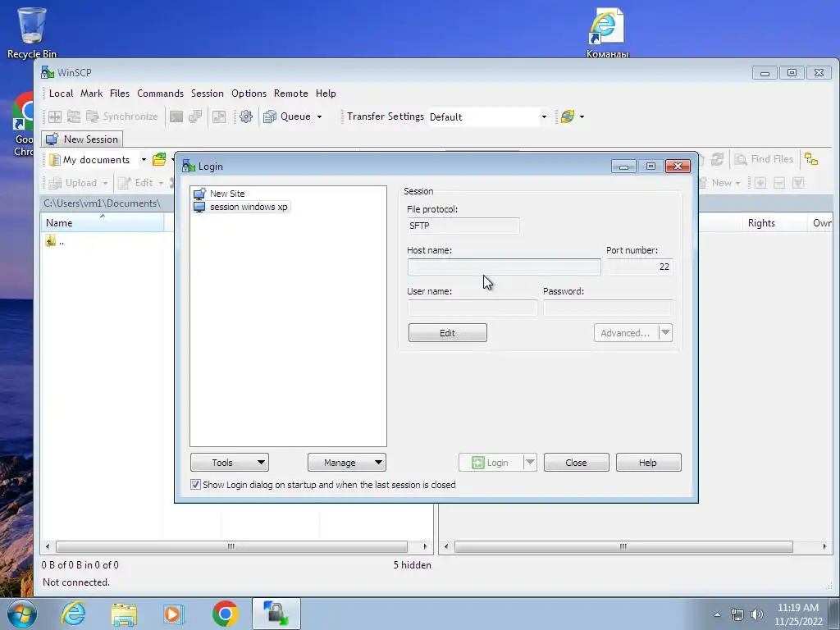Click the Password field
This screenshot has width=840, height=630.
(608, 308)
